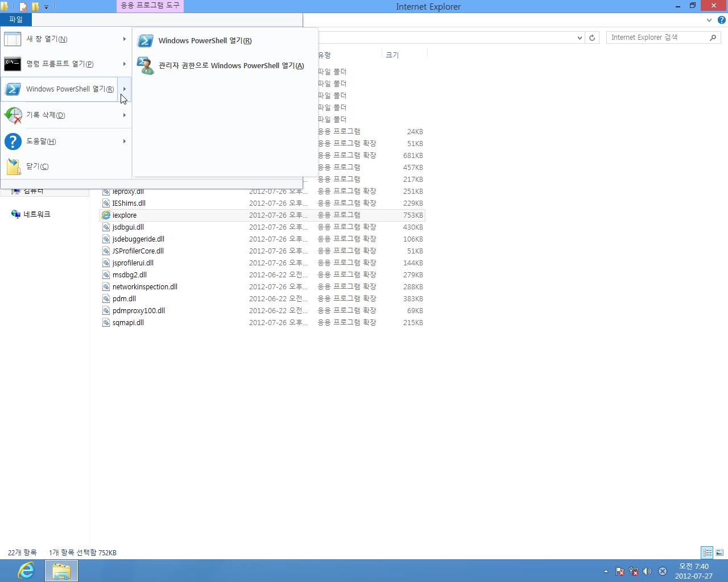Screen dimensions: 728x582
Task: Click the command prompt icon
Action: coord(13,64)
